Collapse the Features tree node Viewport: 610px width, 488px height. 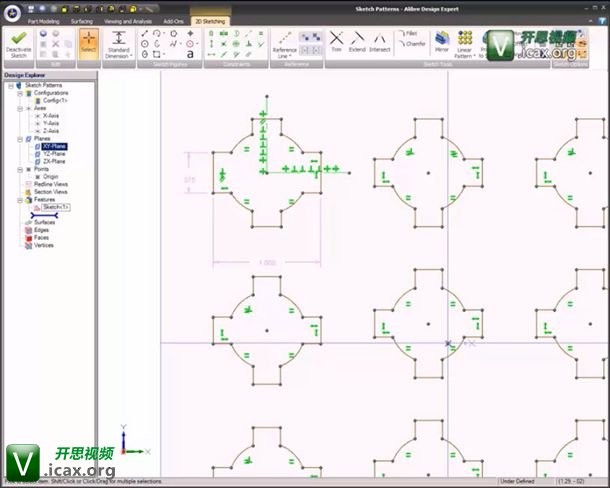coord(20,200)
